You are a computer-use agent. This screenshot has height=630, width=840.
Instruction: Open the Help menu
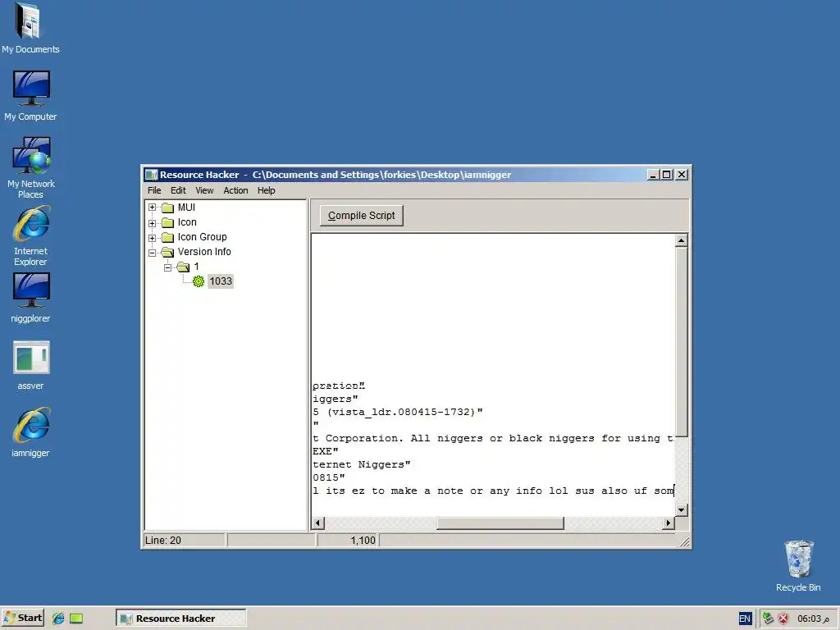[267, 190]
